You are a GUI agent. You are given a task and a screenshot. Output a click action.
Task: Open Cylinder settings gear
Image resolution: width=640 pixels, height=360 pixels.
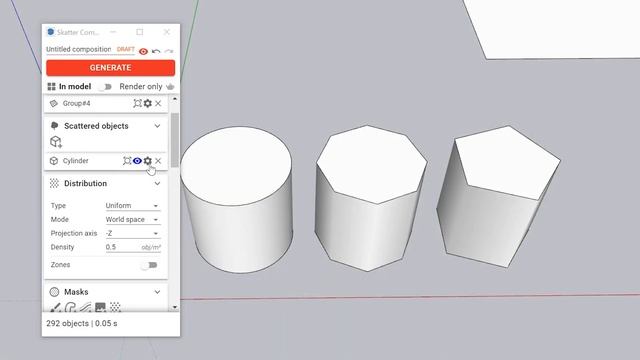(148, 161)
